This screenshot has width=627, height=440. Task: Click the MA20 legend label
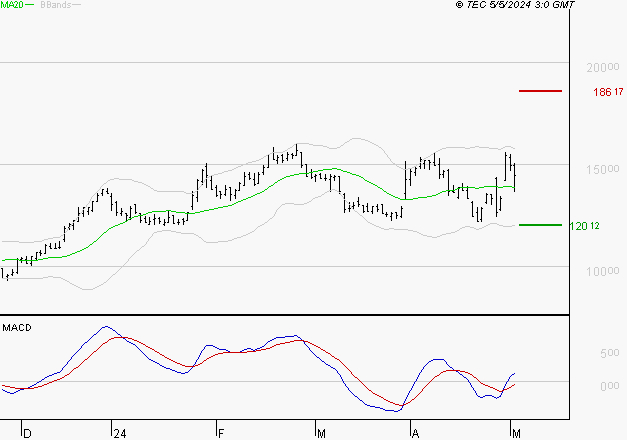click(12, 5)
